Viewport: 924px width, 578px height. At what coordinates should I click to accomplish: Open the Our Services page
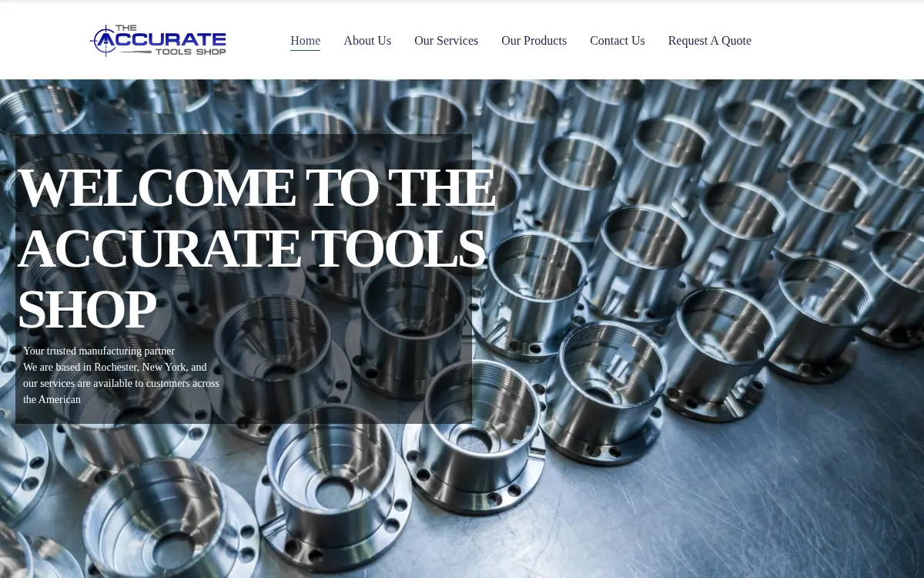click(x=446, y=41)
